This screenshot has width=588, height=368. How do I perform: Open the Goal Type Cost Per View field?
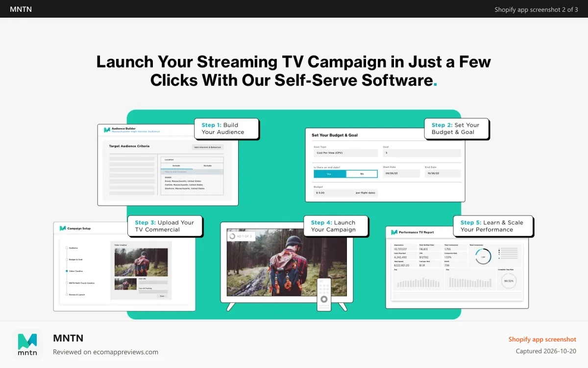[345, 153]
